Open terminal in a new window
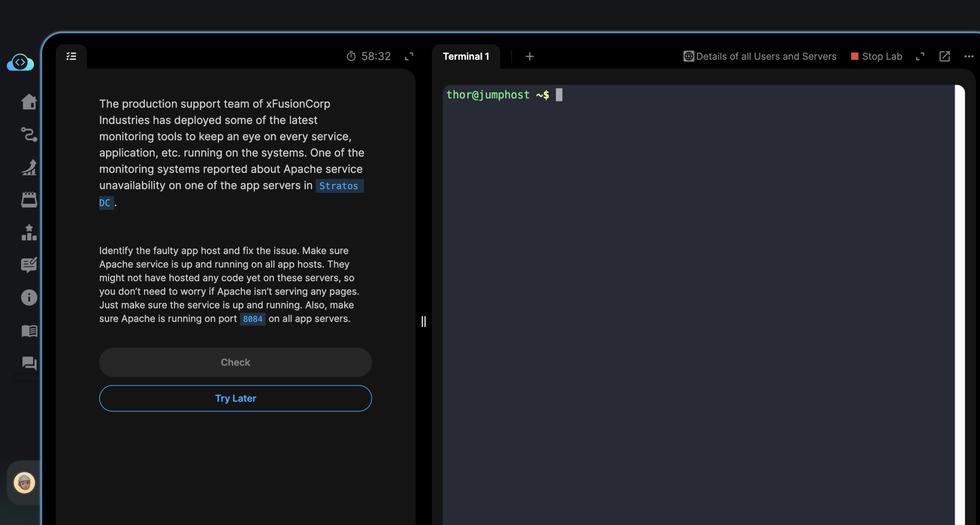Image resolution: width=980 pixels, height=525 pixels. coord(944,57)
